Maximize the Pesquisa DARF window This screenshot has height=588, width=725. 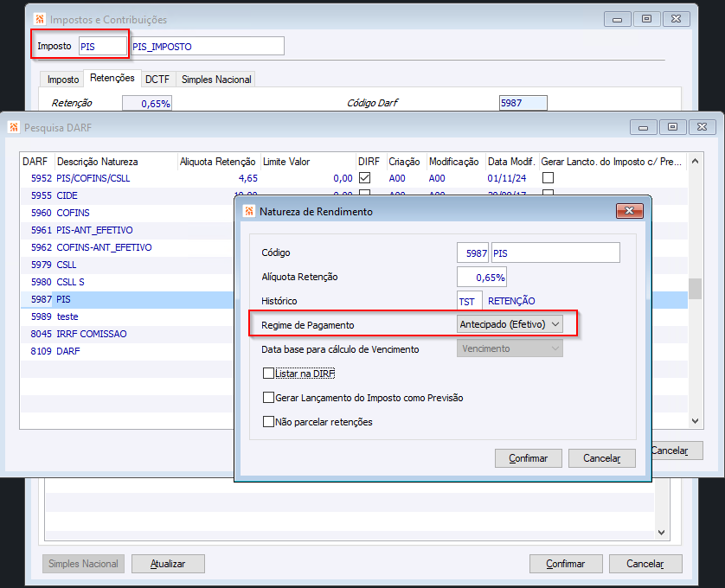click(673, 126)
